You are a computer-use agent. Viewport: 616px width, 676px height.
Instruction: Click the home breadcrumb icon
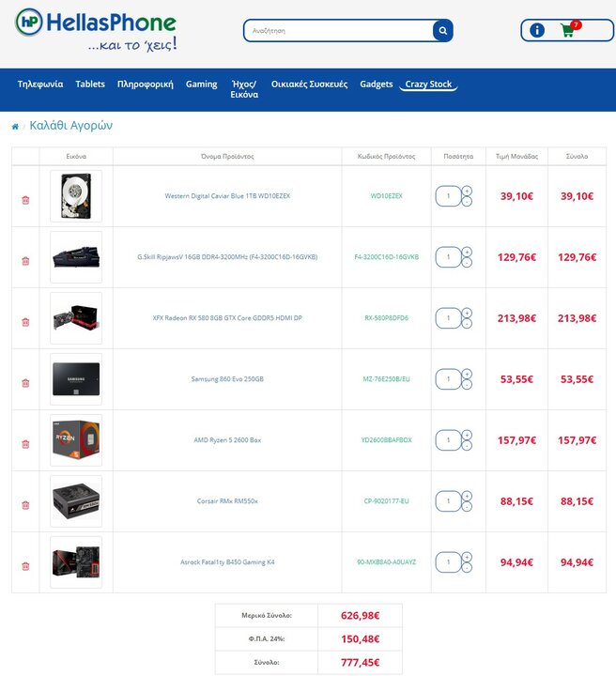pyautogui.click(x=15, y=127)
